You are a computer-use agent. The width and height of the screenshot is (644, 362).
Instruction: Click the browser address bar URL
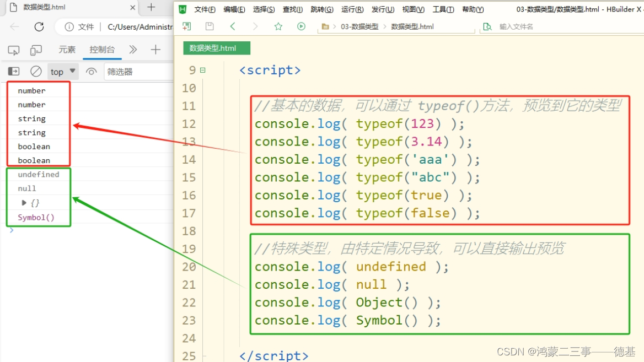point(139,27)
